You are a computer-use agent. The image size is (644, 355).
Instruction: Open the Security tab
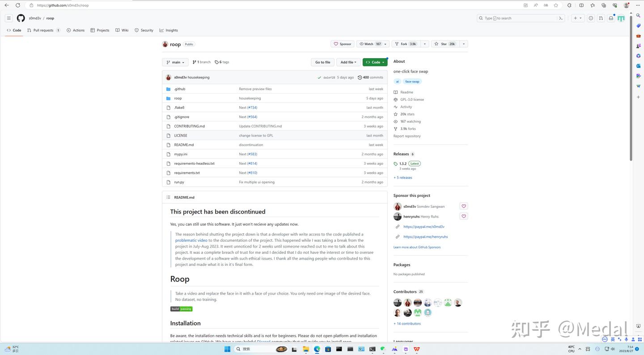click(x=144, y=30)
